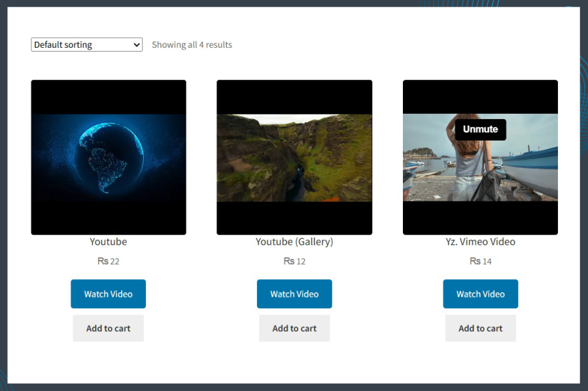Open the Yz. Vimeo Video product page
Viewport: 588px width, 391px height.
click(x=480, y=241)
